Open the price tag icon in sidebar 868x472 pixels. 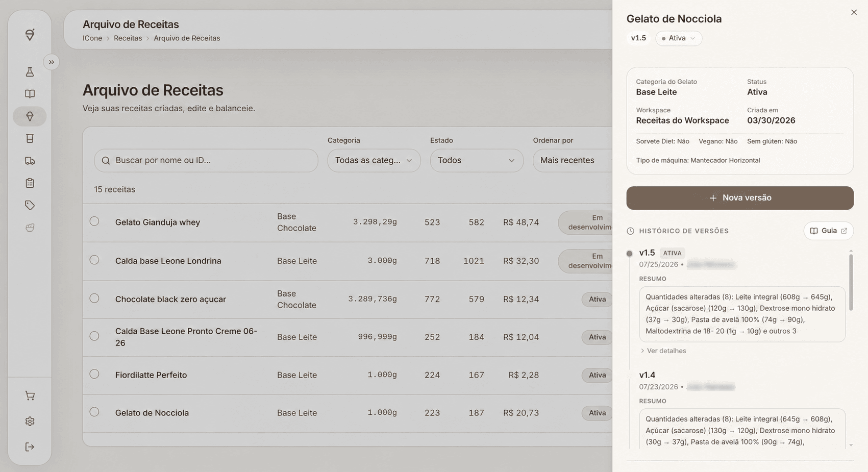click(30, 205)
